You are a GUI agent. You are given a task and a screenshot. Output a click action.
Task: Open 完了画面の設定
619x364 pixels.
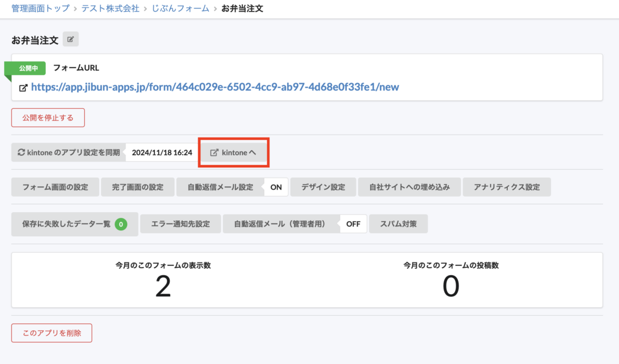pyautogui.click(x=138, y=187)
